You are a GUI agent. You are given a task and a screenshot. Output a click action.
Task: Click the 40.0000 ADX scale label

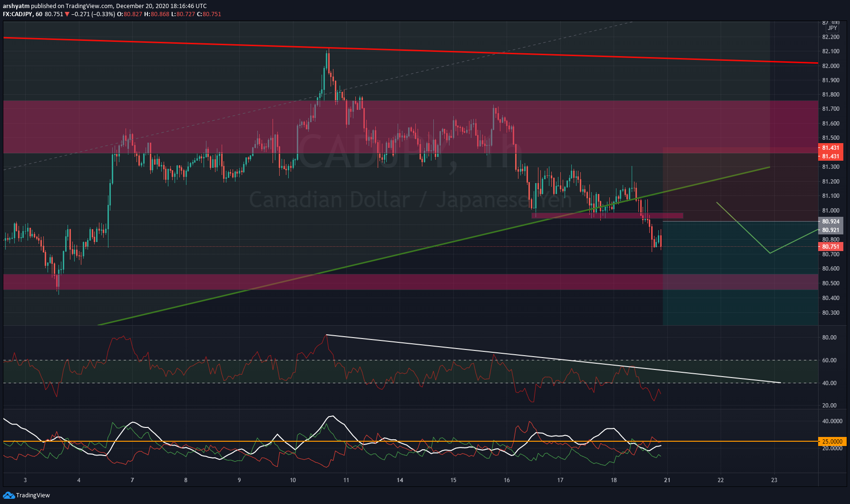tap(832, 421)
